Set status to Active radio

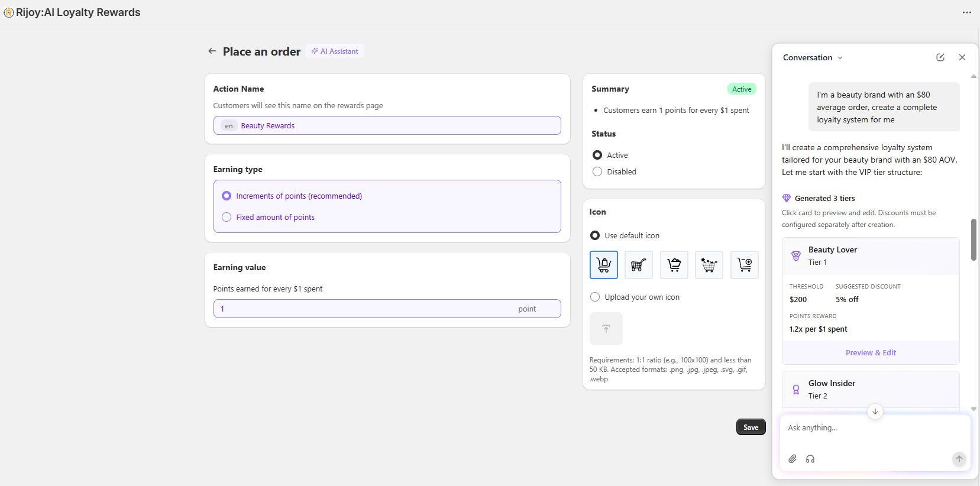coord(597,155)
